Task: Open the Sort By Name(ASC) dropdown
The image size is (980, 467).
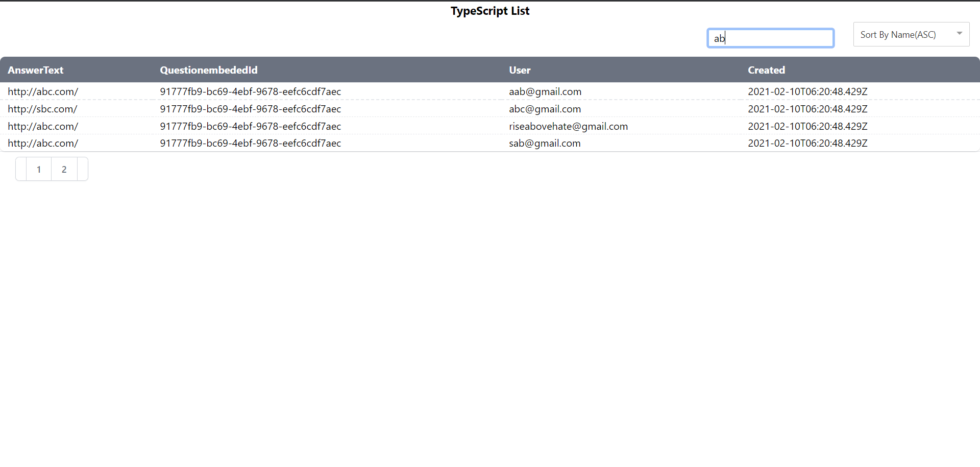Action: pos(911,34)
